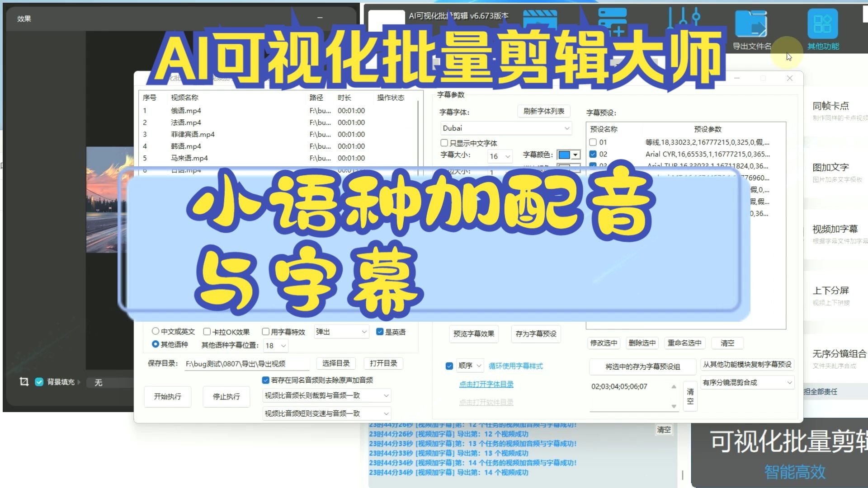Click 视频名称 column header
Viewport: 868px width, 488px height.
(x=184, y=98)
